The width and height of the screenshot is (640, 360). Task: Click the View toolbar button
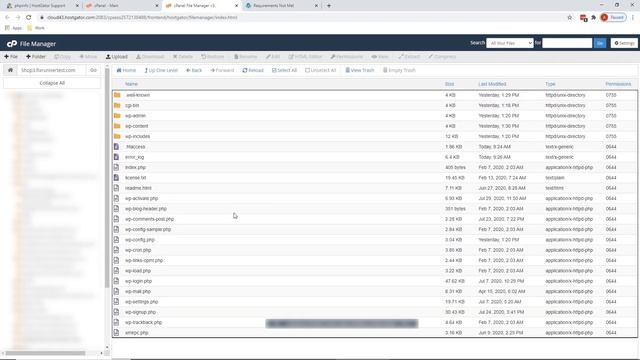coord(380,57)
